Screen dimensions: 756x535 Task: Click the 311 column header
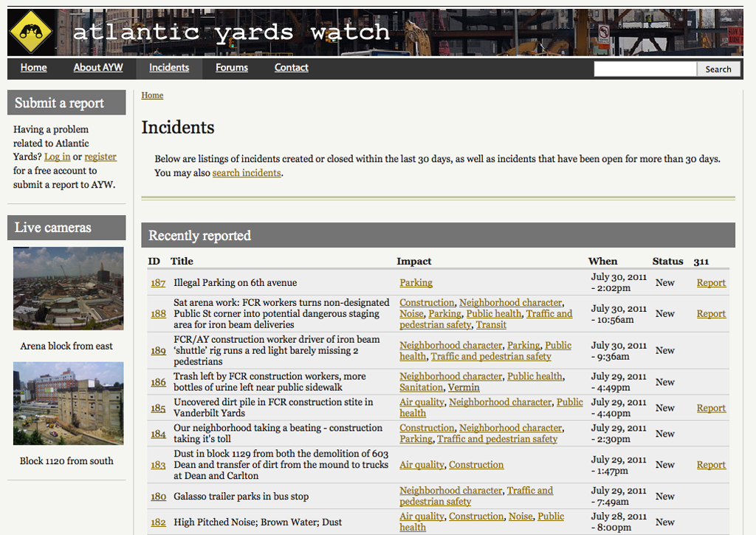701,262
